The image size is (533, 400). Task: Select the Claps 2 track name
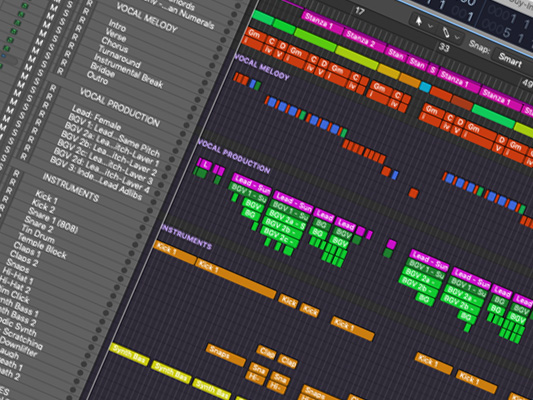24,258
